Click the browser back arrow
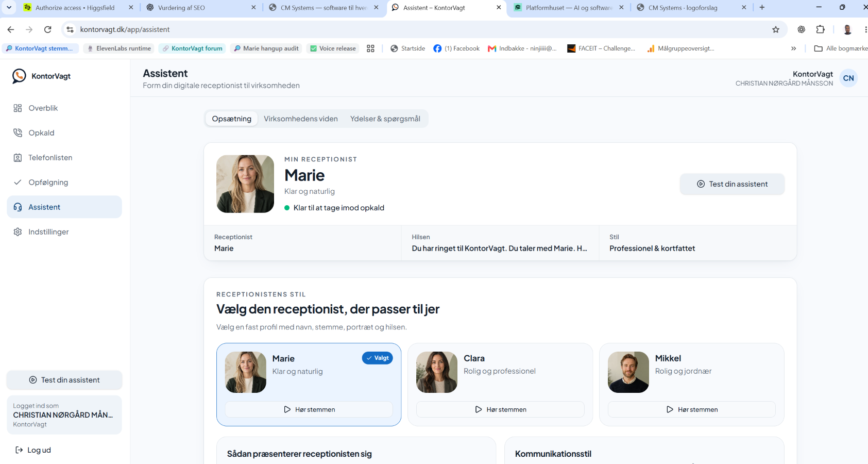Screen dimensions: 868x464 click(11, 29)
